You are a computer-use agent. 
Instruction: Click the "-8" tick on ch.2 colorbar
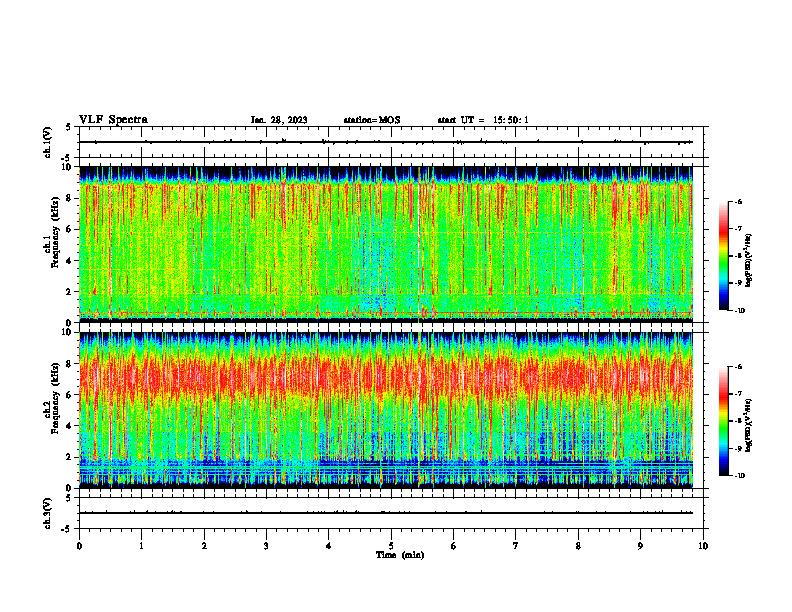(x=739, y=421)
